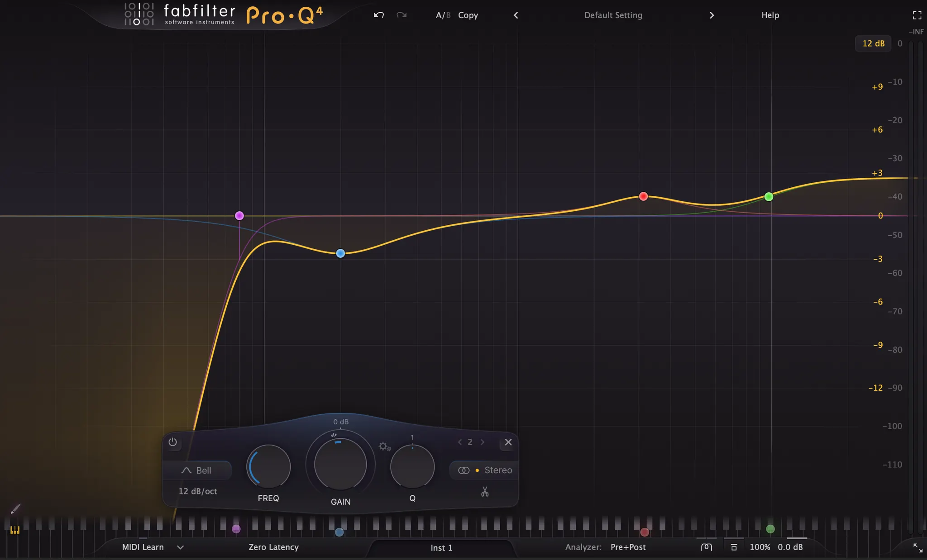The width and height of the screenshot is (927, 560).
Task: Select the EQ sketch pencil icon
Action: (15, 509)
